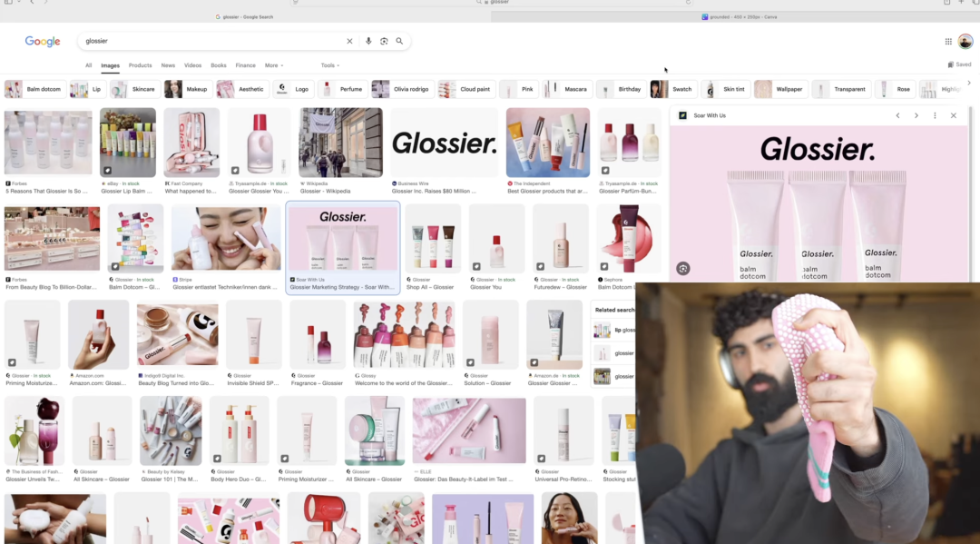
Task: Go to the Google logo homepage
Action: tap(43, 41)
